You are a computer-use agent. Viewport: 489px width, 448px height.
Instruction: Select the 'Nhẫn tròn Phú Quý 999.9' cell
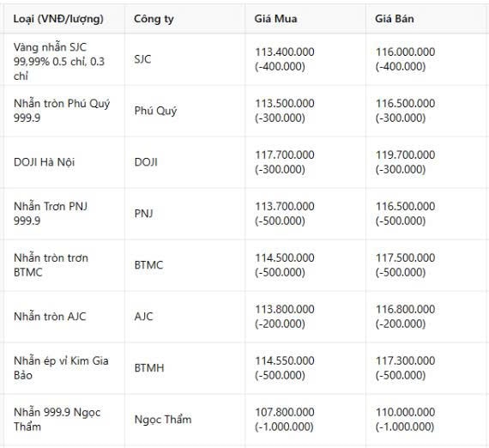62,111
